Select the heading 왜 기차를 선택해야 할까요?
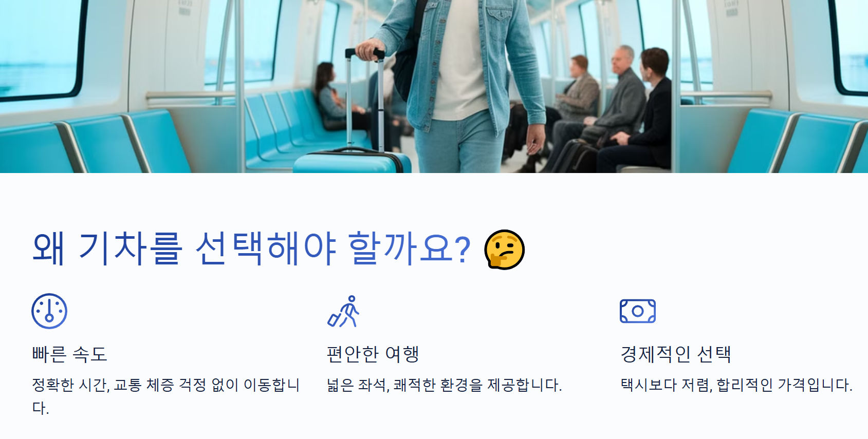 [x=251, y=249]
